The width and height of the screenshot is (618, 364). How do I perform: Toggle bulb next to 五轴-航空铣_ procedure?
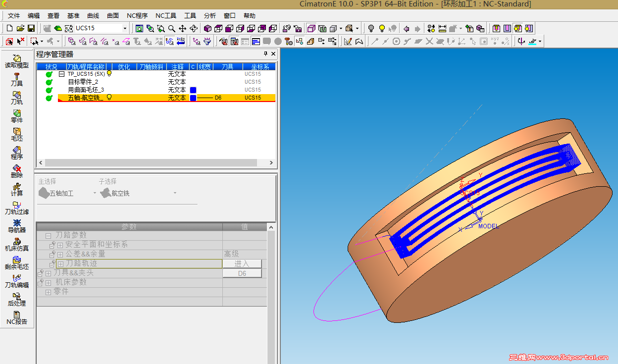pos(109,98)
